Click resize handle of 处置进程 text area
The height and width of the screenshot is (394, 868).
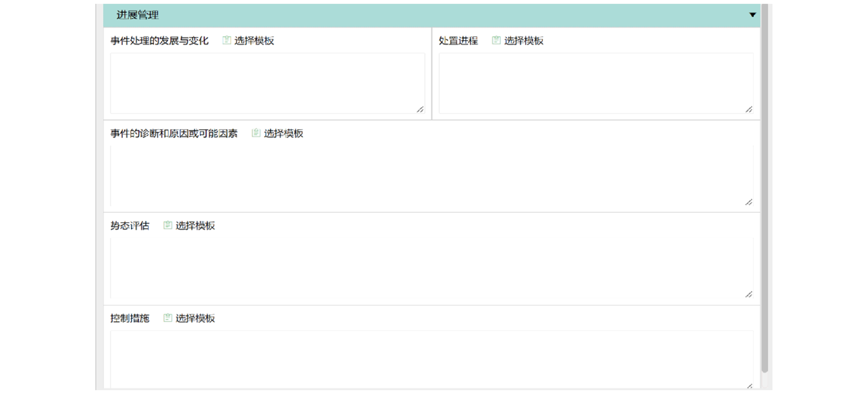pos(749,110)
